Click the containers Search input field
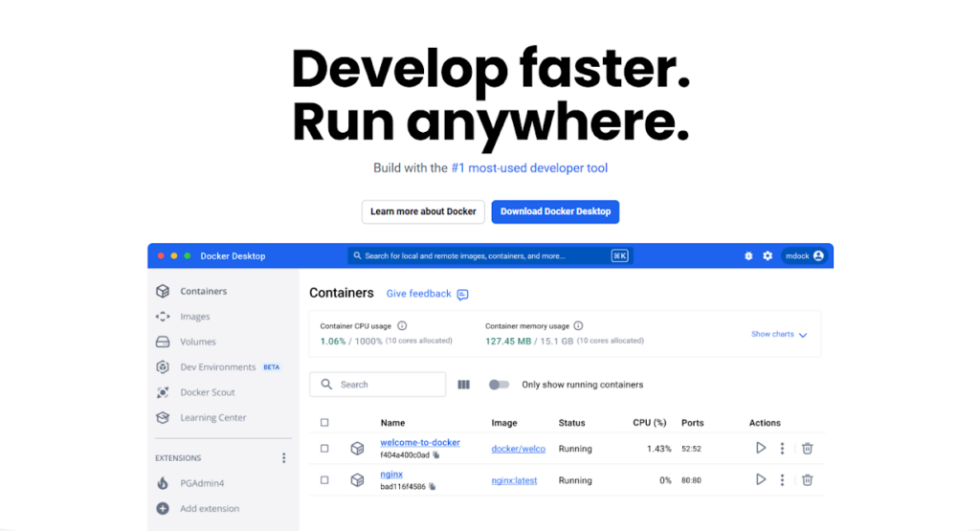Image resolution: width=980 pixels, height=531 pixels. [x=377, y=385]
